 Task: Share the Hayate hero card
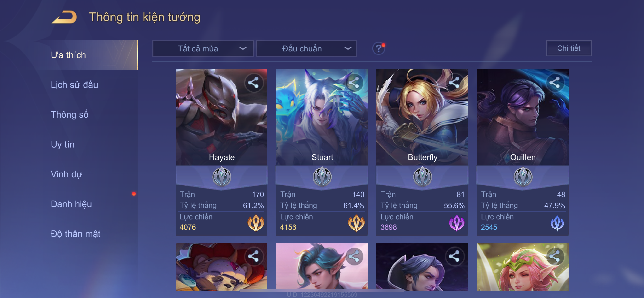click(x=253, y=83)
